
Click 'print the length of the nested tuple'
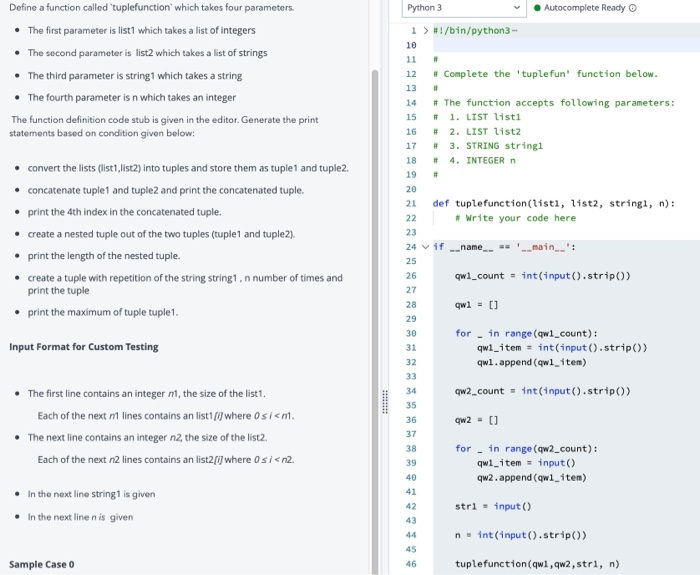[x=104, y=256]
